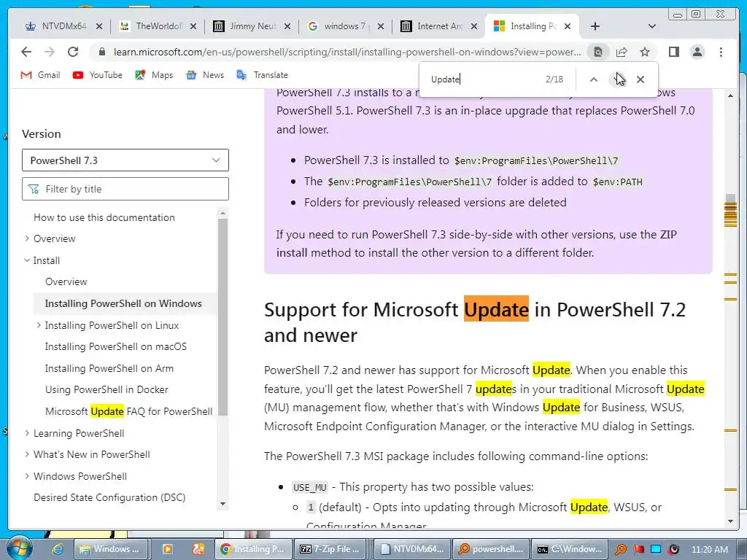Close the TheWorldof tab
This screenshot has height=560, width=747.
coord(193,26)
